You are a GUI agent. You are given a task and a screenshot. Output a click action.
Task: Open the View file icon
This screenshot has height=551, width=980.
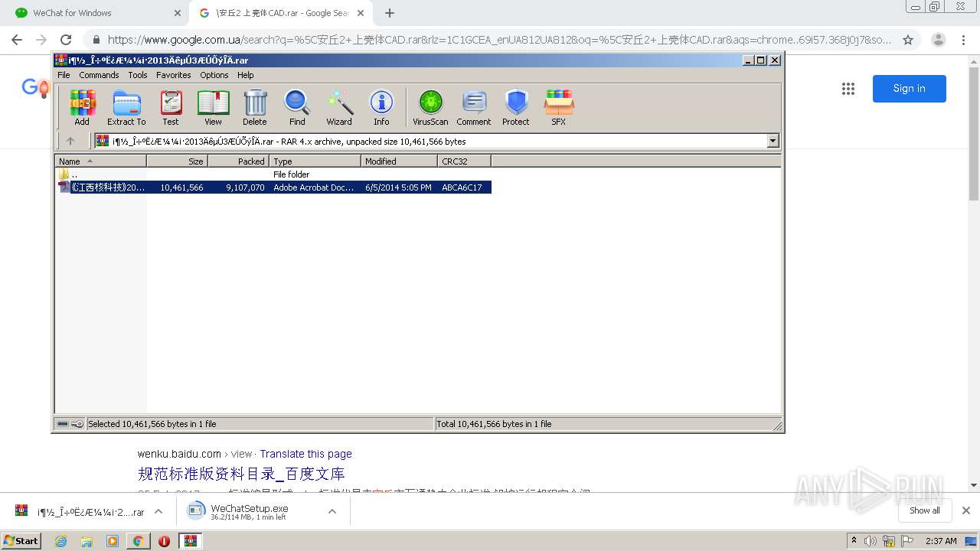(213, 107)
